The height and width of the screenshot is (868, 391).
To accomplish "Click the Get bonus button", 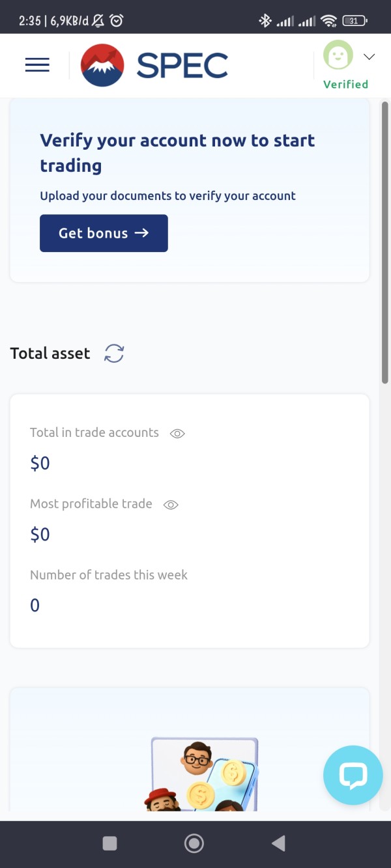I will coord(104,233).
